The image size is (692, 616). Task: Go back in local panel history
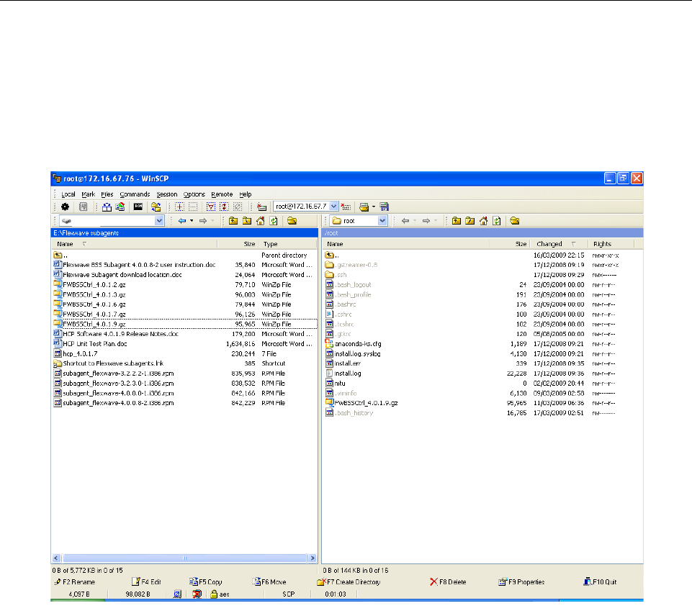pyautogui.click(x=182, y=221)
